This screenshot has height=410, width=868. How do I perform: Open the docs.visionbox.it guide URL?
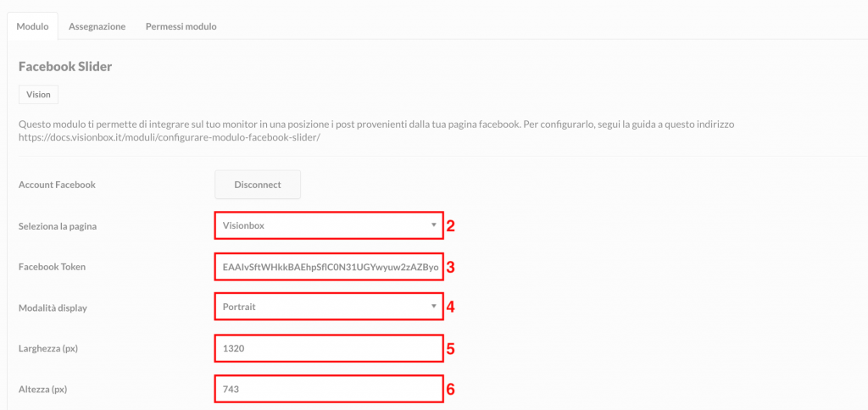click(x=170, y=138)
